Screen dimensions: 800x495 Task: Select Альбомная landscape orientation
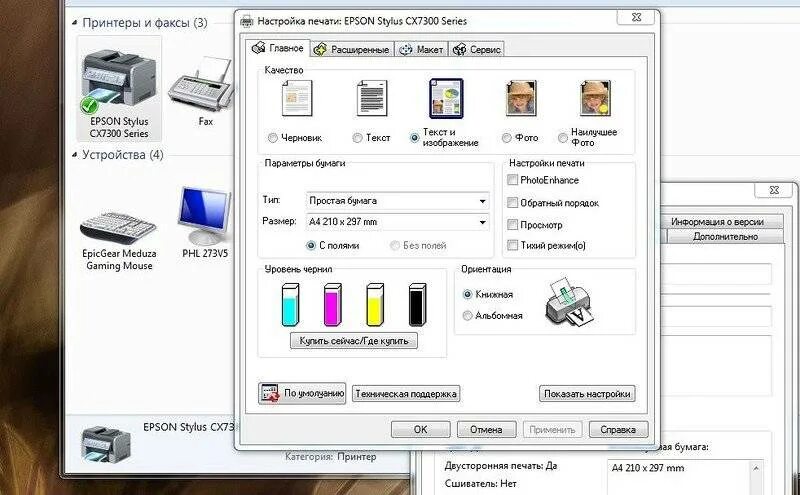point(467,316)
